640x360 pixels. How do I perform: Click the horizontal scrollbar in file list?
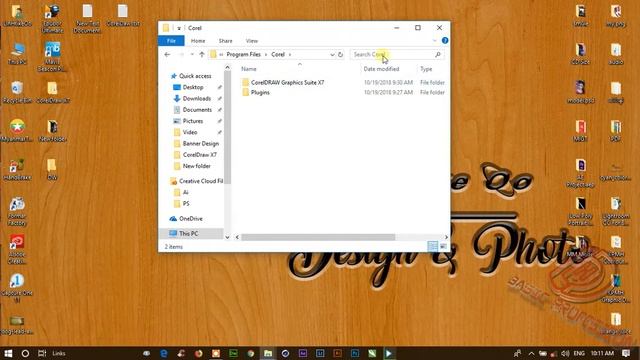pyautogui.click(x=318, y=237)
